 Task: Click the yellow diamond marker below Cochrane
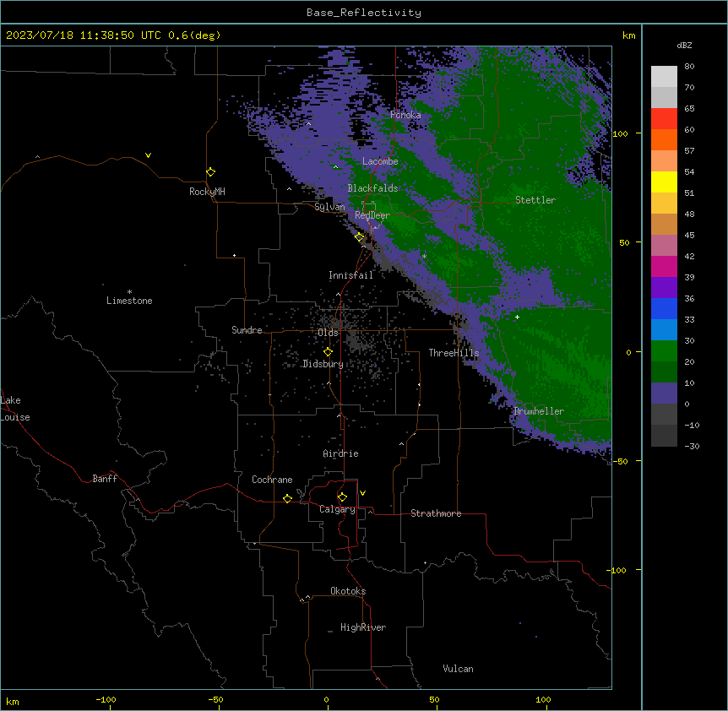point(287,499)
